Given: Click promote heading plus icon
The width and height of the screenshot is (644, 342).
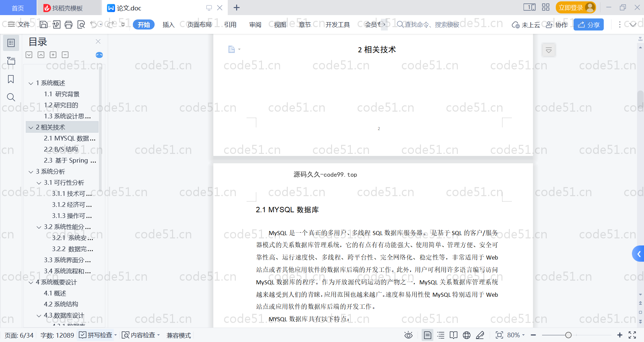Looking at the screenshot, I should click(x=53, y=55).
